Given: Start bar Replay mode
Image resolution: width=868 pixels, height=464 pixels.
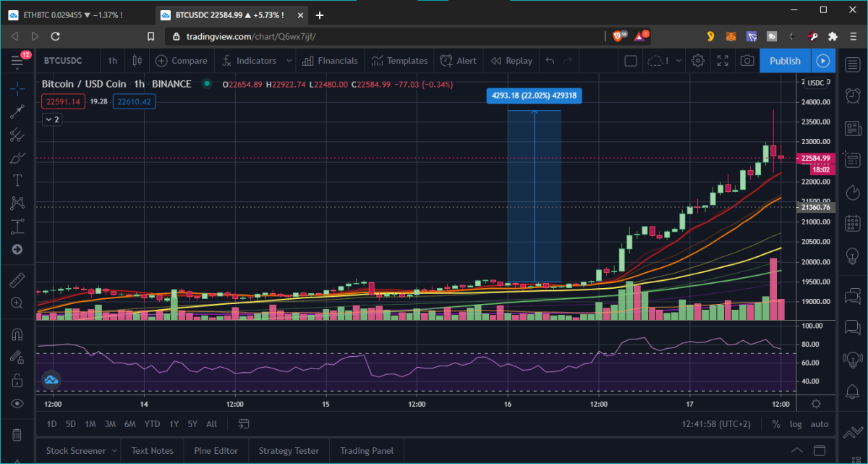Looking at the screenshot, I should (511, 61).
